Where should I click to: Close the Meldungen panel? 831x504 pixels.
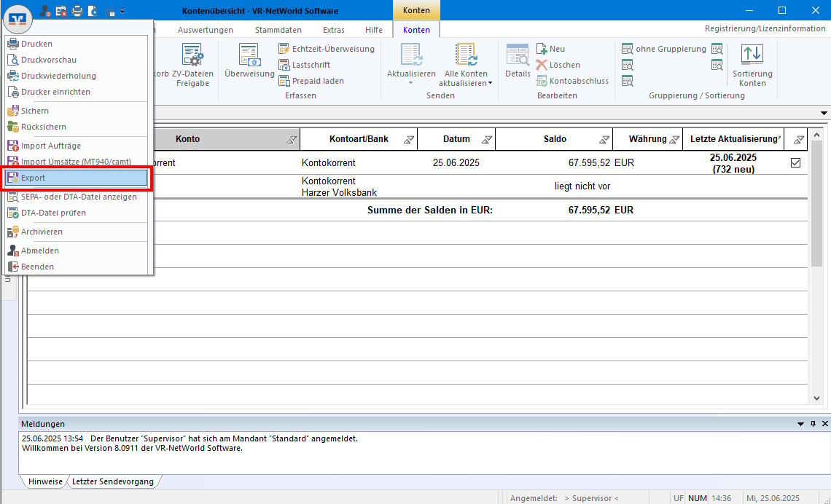824,424
